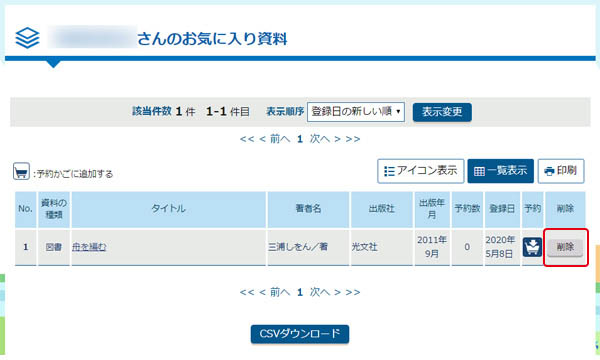
Task: Click page number 1 in bottom pagination
Action: [x=300, y=292]
